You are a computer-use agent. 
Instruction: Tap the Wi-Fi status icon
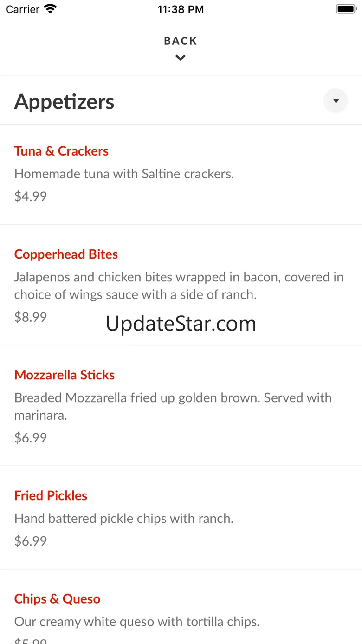(x=50, y=9)
